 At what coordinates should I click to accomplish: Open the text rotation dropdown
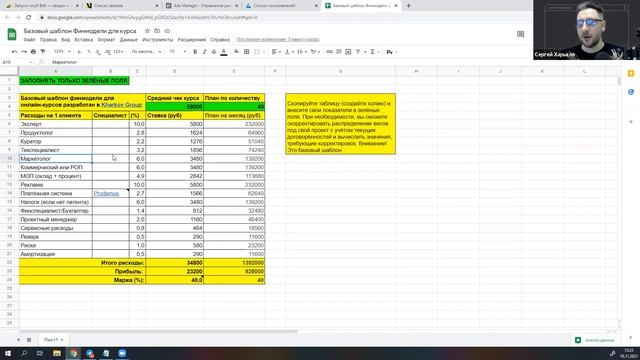point(315,52)
